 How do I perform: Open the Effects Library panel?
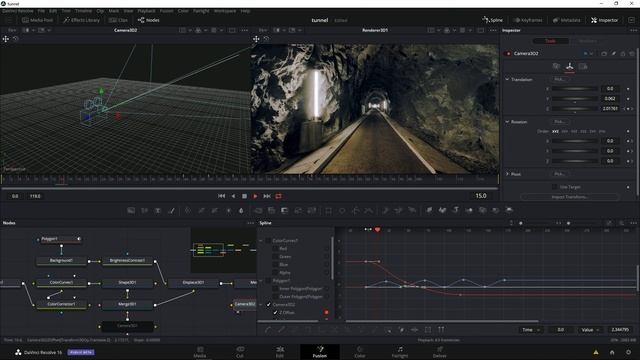click(x=82, y=20)
